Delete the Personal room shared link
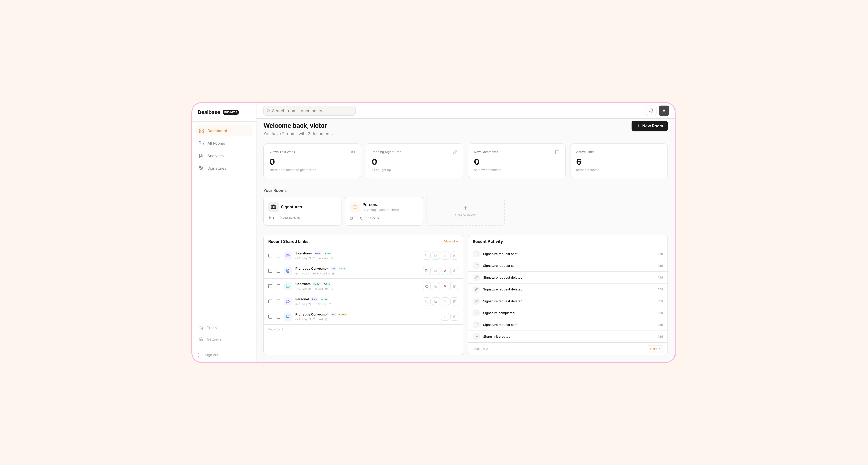868x465 pixels. (x=454, y=302)
